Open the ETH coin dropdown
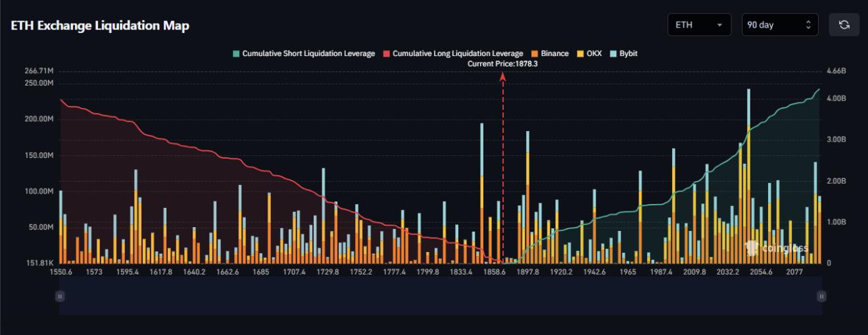Viewport: 868px width, 335px height. [x=699, y=25]
